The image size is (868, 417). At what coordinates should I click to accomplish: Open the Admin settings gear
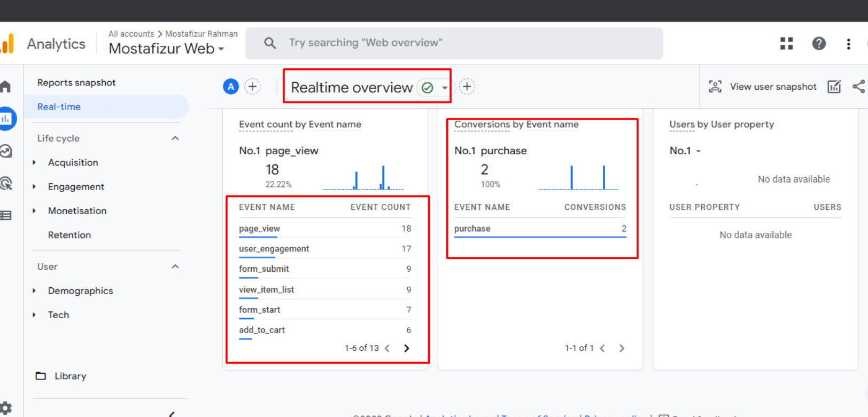[6, 407]
